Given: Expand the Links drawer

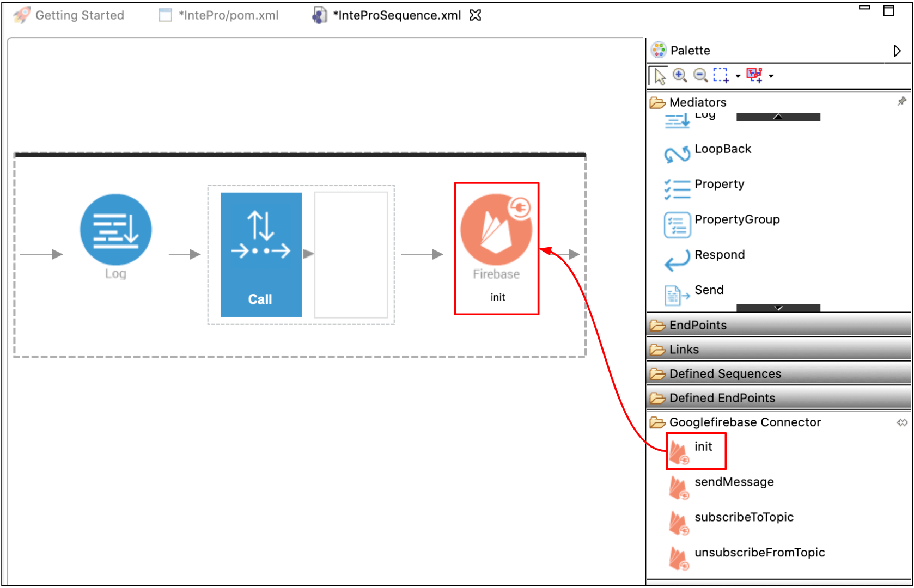Looking at the screenshot, I should [778, 350].
